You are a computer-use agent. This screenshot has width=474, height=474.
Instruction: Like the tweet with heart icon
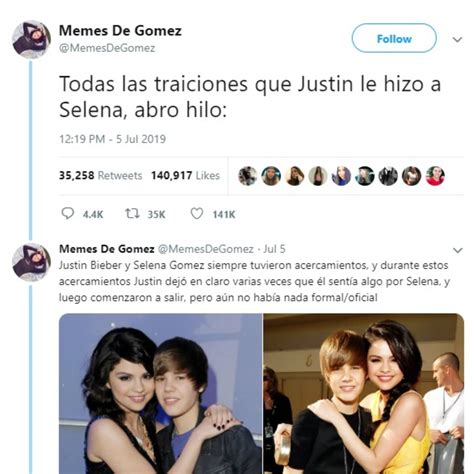coord(197,213)
